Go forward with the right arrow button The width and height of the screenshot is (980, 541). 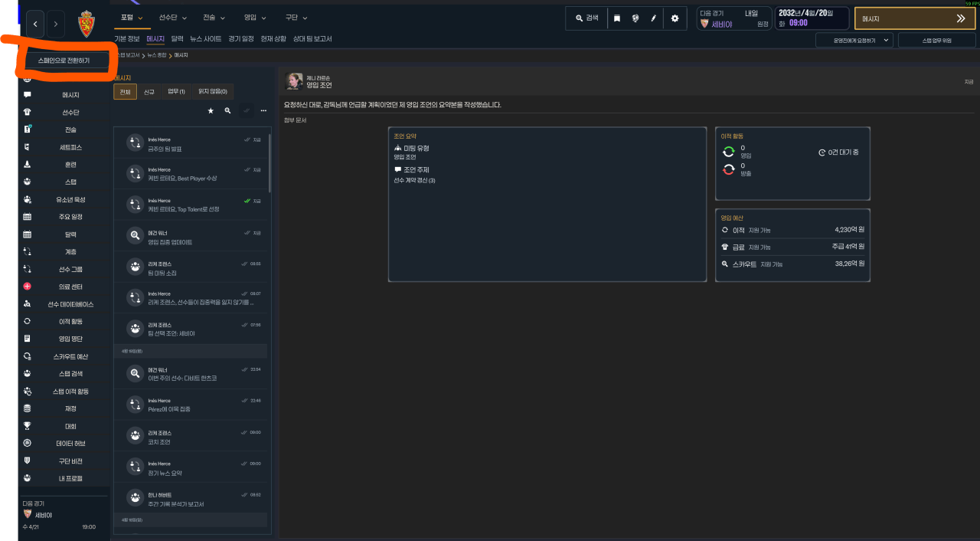pos(55,25)
